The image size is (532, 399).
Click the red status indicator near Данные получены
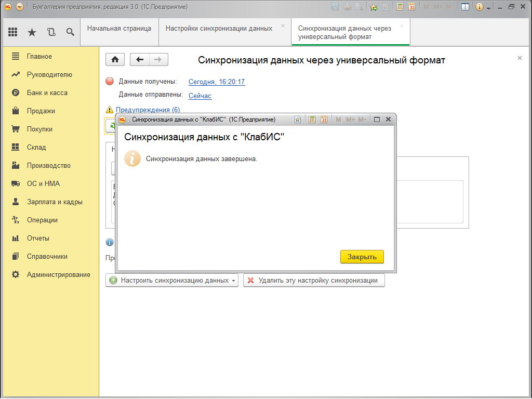pos(110,81)
